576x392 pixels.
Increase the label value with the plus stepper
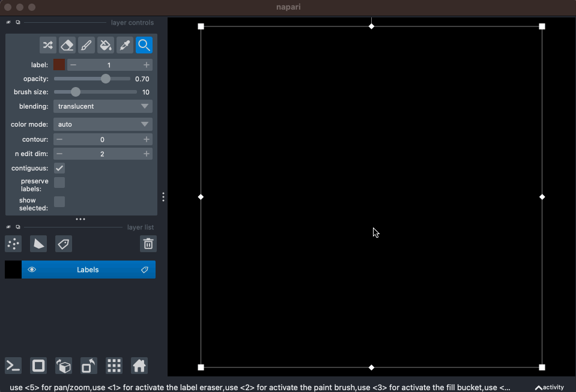[146, 64]
